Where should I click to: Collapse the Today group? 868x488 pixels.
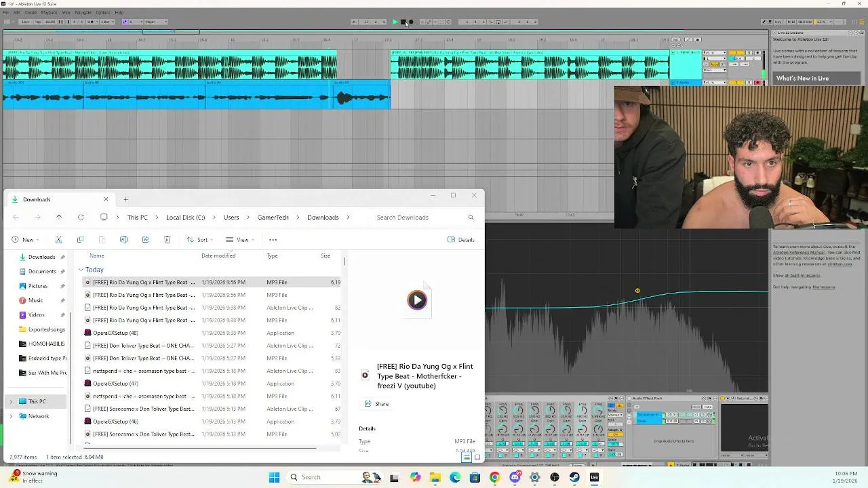pos(81,270)
